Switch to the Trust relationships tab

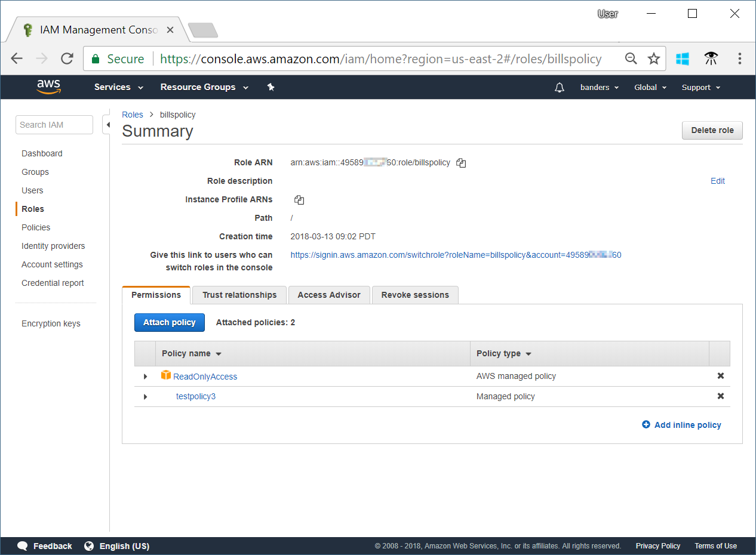coord(239,295)
